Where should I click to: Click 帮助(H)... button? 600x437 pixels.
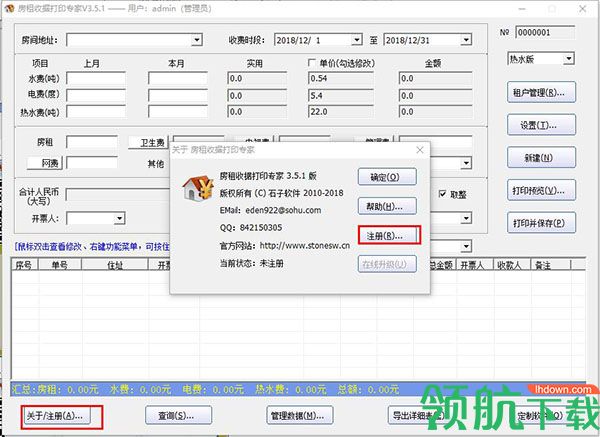[x=387, y=206]
